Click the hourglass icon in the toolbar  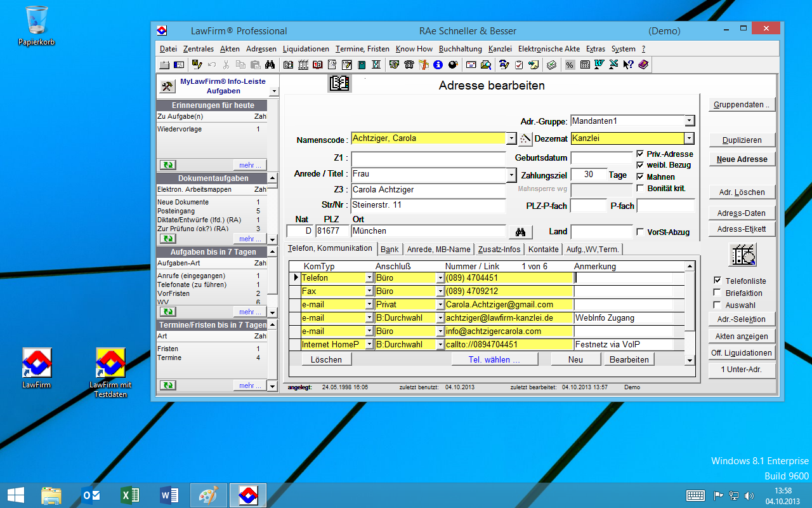click(376, 65)
